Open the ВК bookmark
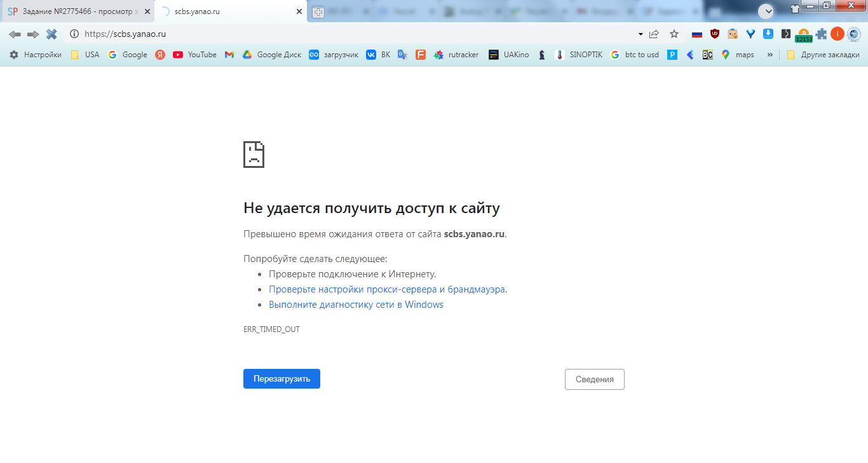Image resolution: width=868 pixels, height=463 pixels. (379, 55)
